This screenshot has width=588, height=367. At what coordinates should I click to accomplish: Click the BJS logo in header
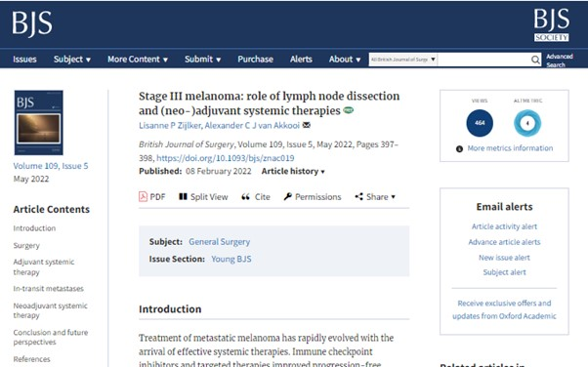(x=32, y=23)
